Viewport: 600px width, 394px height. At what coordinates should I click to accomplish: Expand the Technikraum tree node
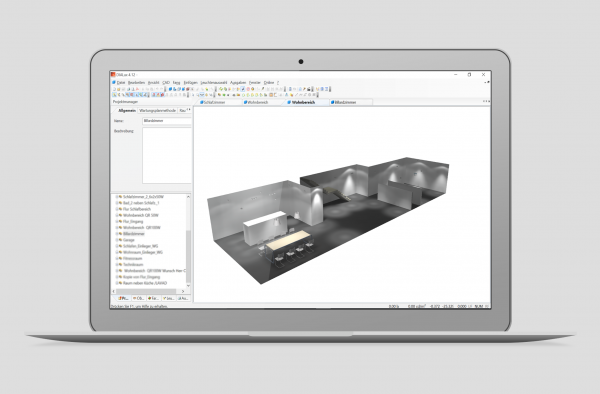[x=117, y=265]
